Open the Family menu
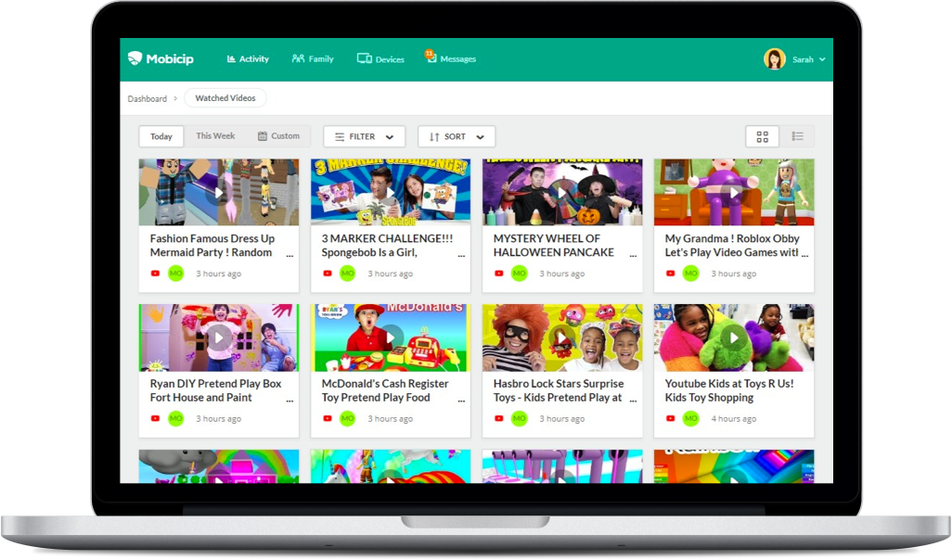 pos(313,58)
